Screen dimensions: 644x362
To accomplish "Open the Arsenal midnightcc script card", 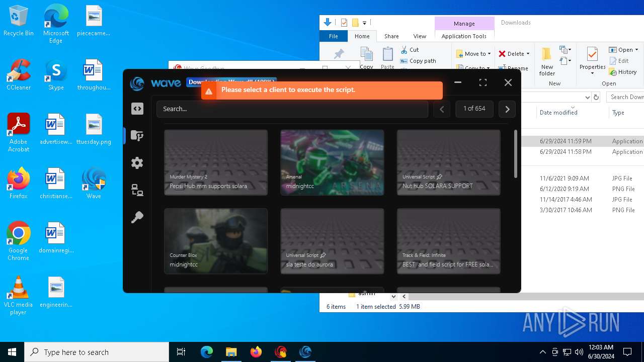I will tap(332, 162).
